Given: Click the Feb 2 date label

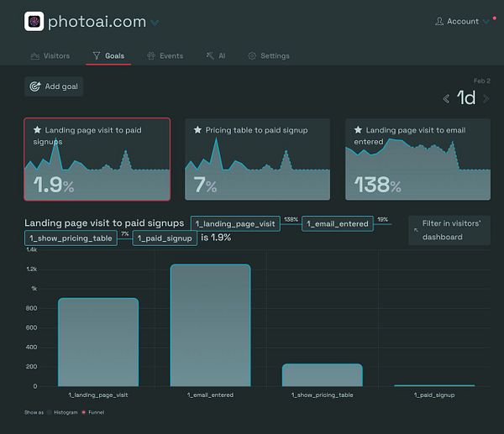Looking at the screenshot, I should pyautogui.click(x=482, y=81).
